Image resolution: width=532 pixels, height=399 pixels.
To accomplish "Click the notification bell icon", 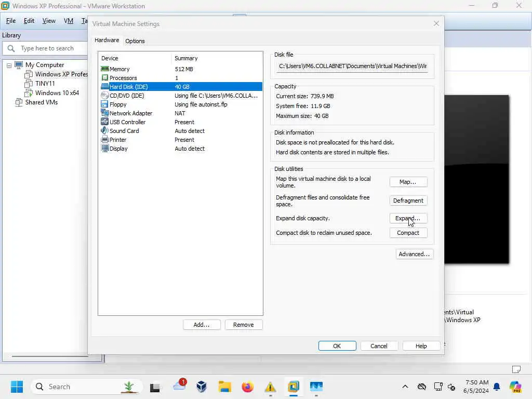I will tap(497, 387).
